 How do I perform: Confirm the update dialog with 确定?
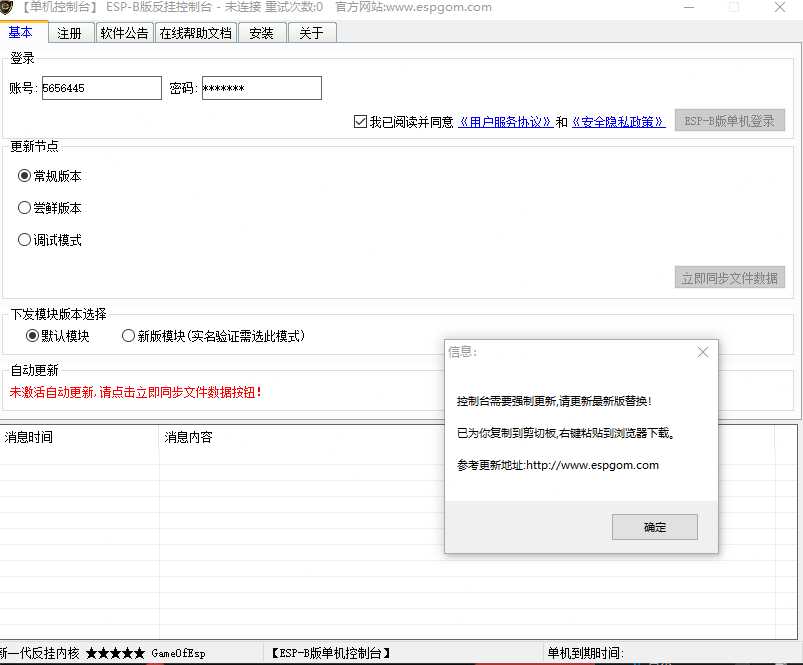point(654,527)
